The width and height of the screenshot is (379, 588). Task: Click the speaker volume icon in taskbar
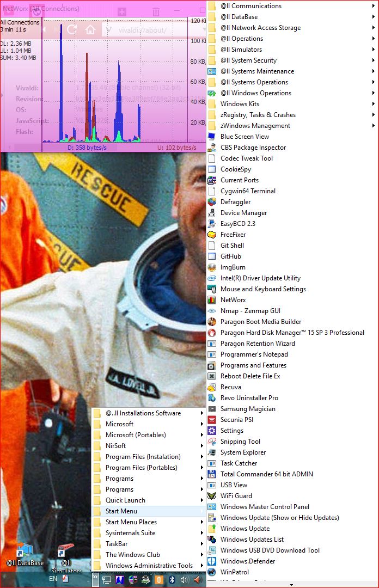tap(185, 579)
